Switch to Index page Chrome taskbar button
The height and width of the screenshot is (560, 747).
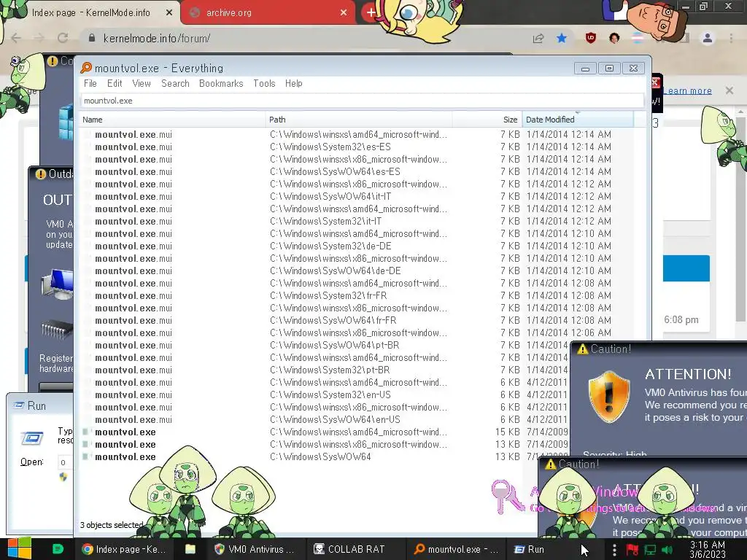pyautogui.click(x=123, y=549)
